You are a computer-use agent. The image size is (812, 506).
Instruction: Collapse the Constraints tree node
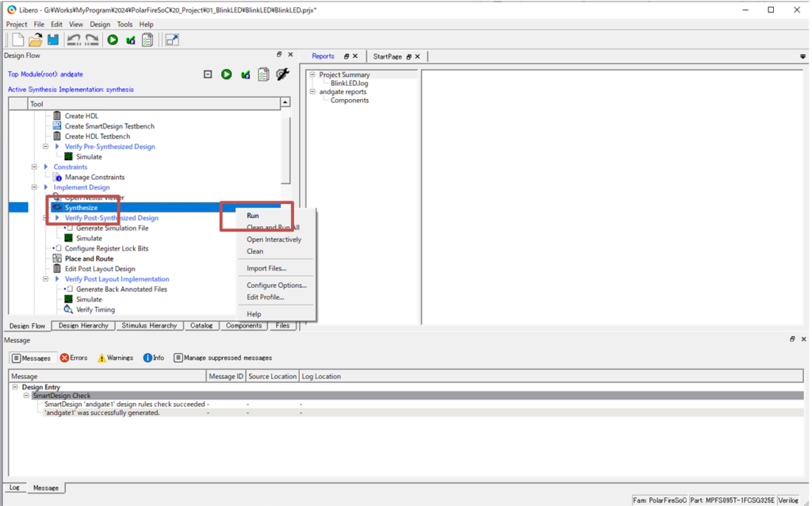pyautogui.click(x=34, y=167)
